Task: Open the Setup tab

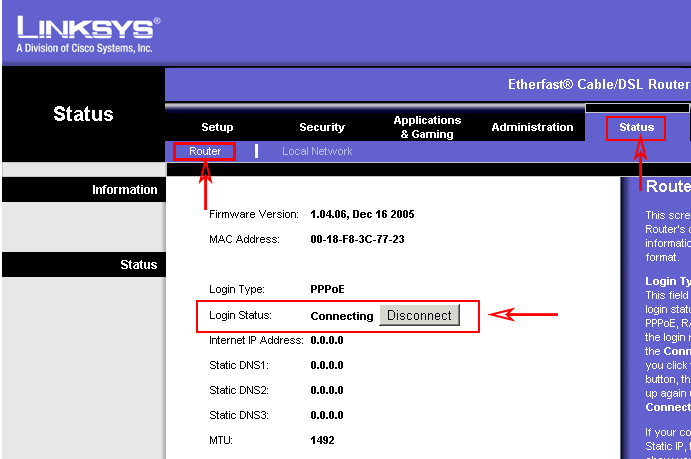Action: pyautogui.click(x=217, y=127)
